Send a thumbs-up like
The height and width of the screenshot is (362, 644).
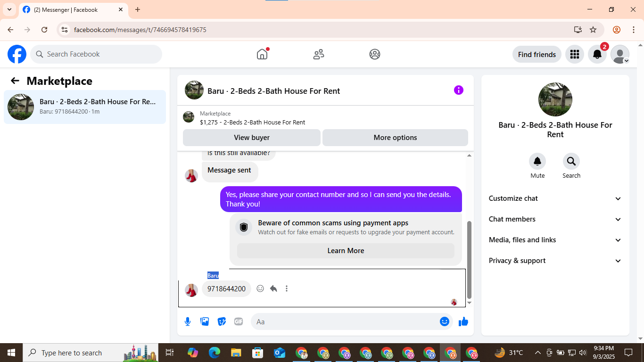point(463,321)
